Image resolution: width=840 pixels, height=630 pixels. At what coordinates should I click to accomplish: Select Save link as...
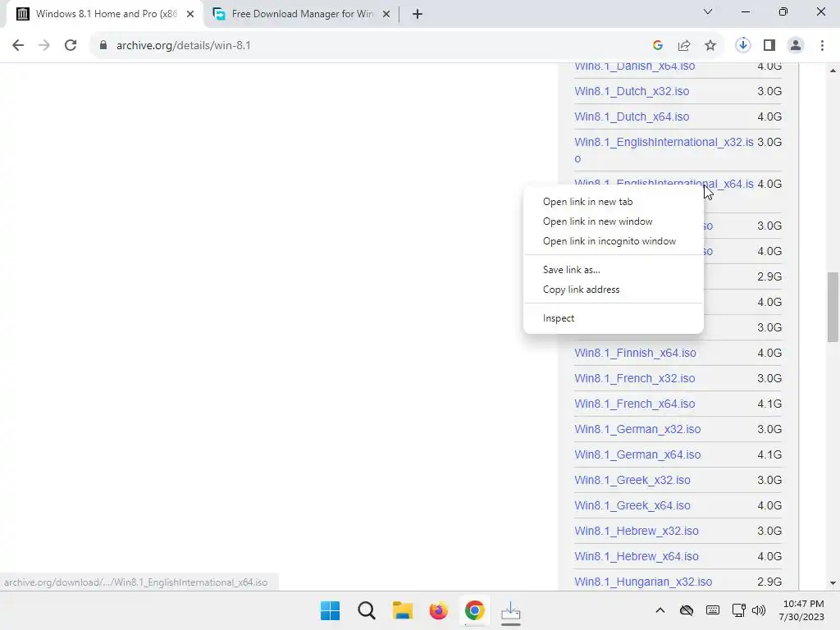[571, 269]
